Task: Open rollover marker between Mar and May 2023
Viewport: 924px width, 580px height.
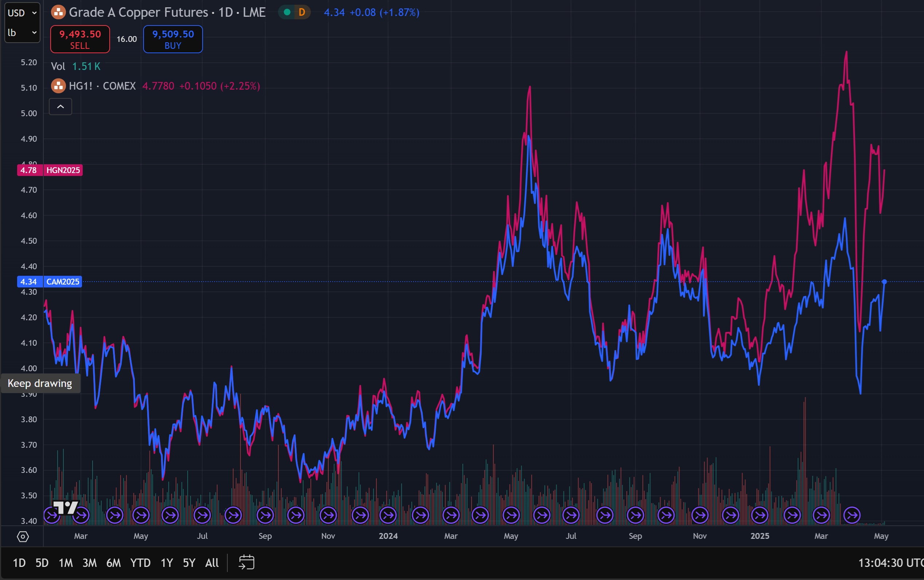Action: click(115, 515)
